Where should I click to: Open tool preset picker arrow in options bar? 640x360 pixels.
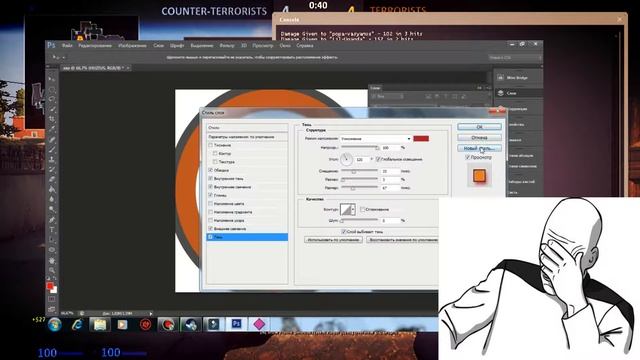click(x=63, y=58)
